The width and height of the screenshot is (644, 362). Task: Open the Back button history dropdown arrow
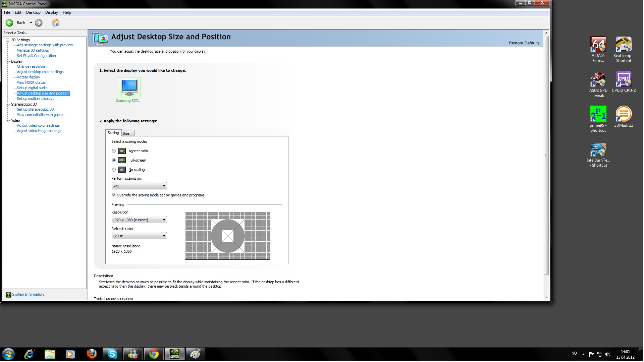point(31,23)
